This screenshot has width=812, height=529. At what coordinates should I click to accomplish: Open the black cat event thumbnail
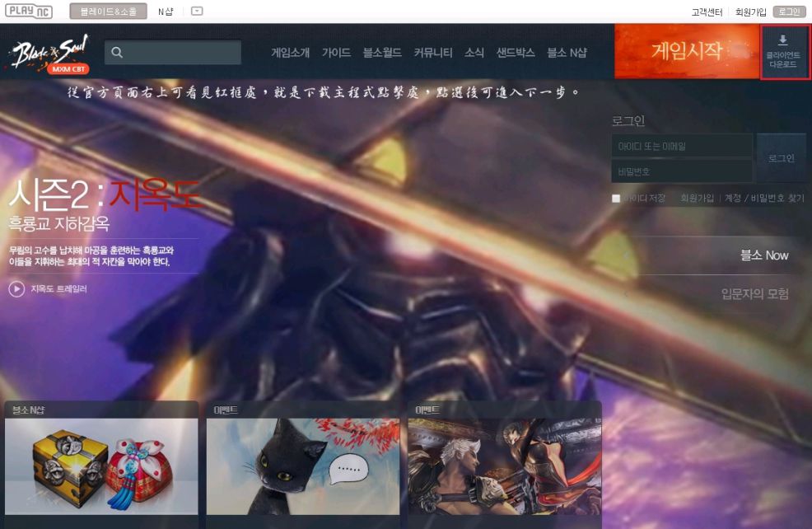pyautogui.click(x=302, y=466)
